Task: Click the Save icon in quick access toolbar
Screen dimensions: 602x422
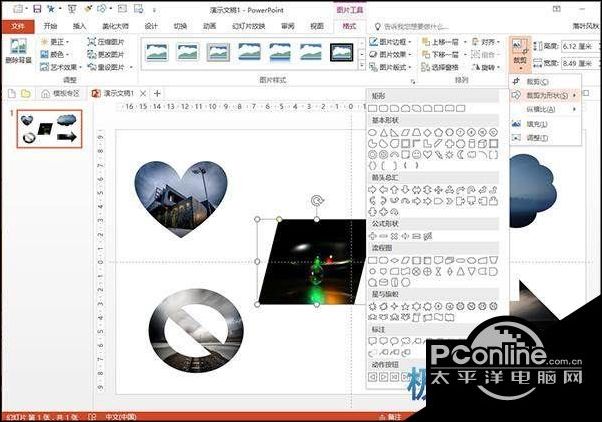Action: (x=37, y=8)
